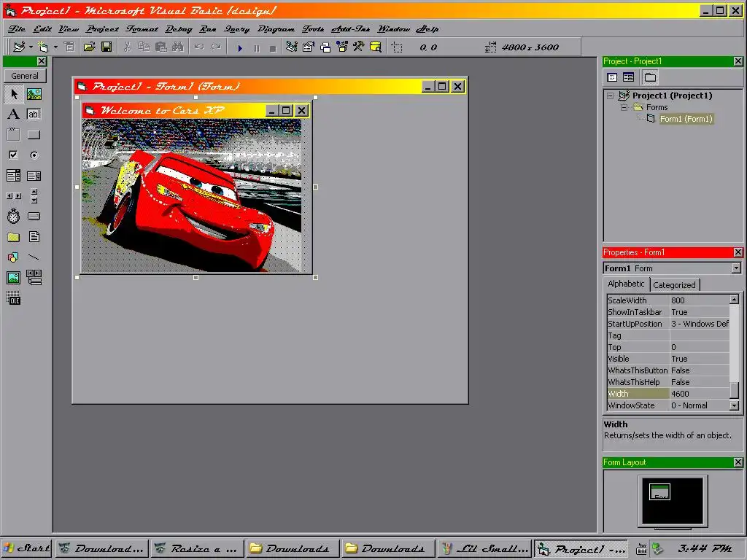Select the HScrollBar control tool
The height and width of the screenshot is (560, 747).
click(x=13, y=195)
